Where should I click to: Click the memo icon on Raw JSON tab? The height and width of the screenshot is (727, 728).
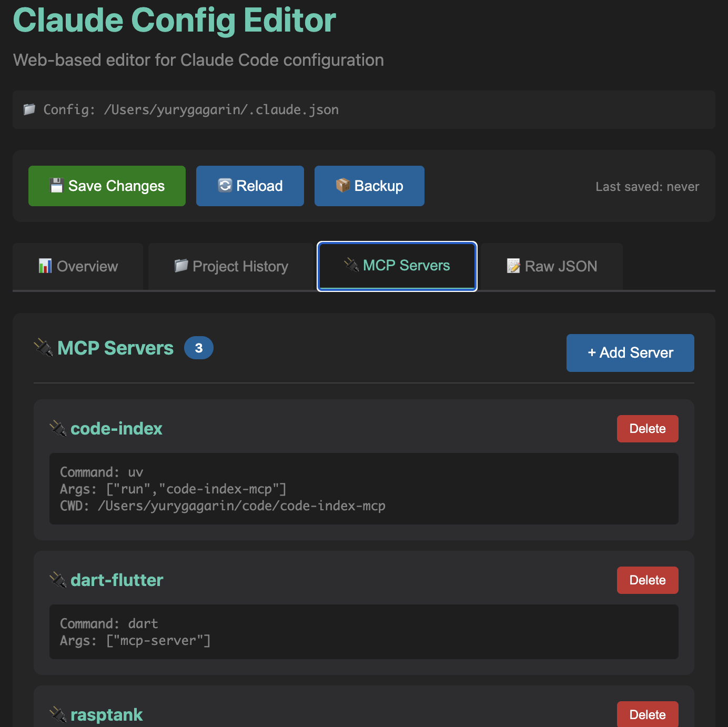click(513, 266)
